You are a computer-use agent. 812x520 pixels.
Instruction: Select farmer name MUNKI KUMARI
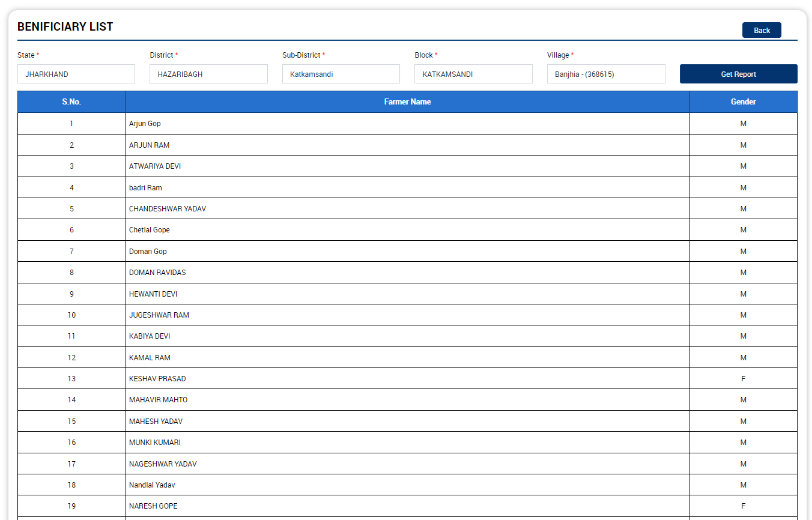click(x=155, y=443)
